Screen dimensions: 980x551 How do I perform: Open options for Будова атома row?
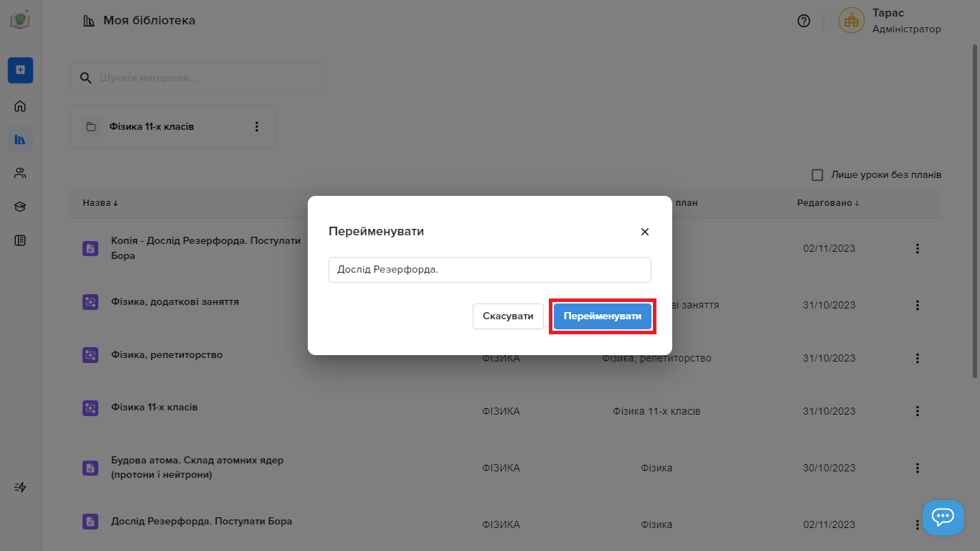pyautogui.click(x=917, y=468)
